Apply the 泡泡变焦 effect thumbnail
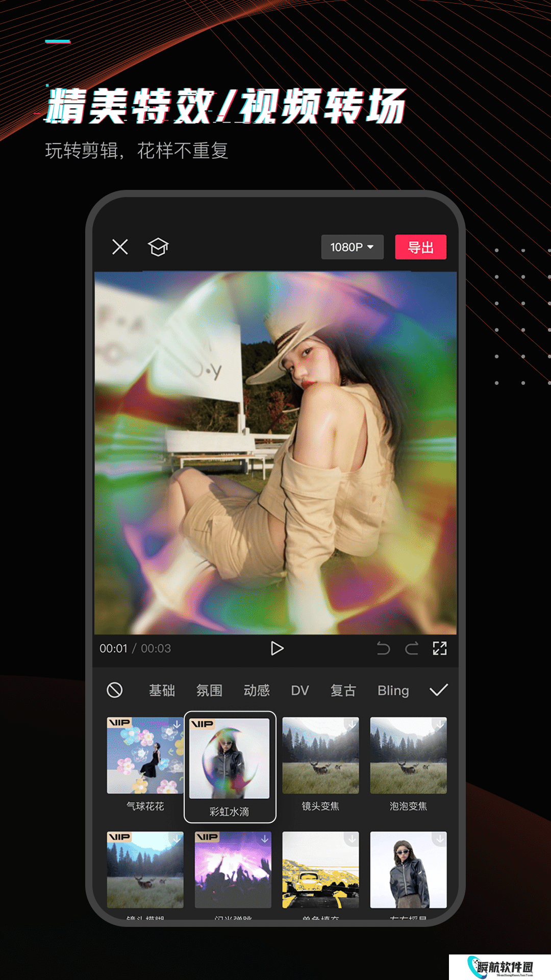This screenshot has height=980, width=551. click(x=408, y=755)
